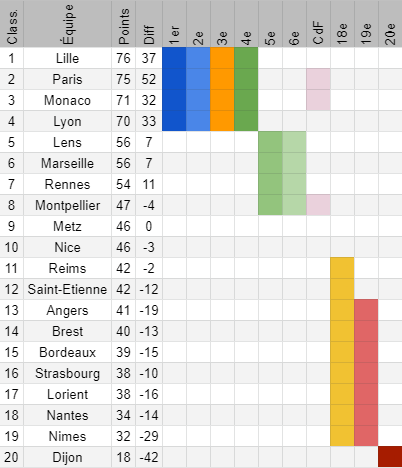Select Montpellier's pink CdF cell
This screenshot has width=402, height=468.
tap(318, 205)
